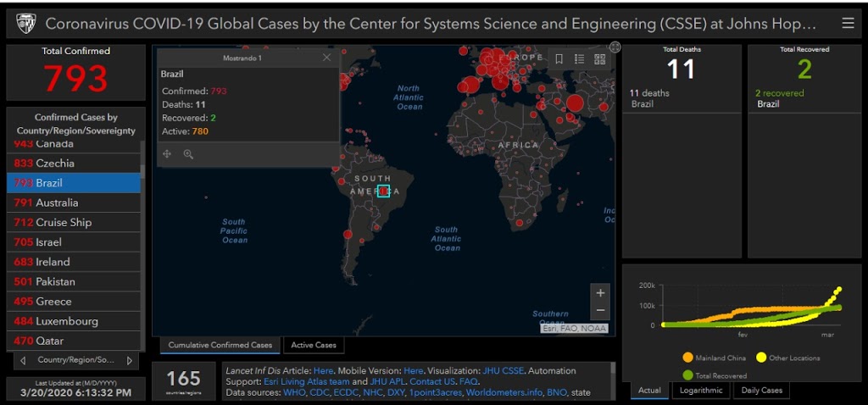Go to next list with right arrow
The image size is (868, 405).
point(129,360)
